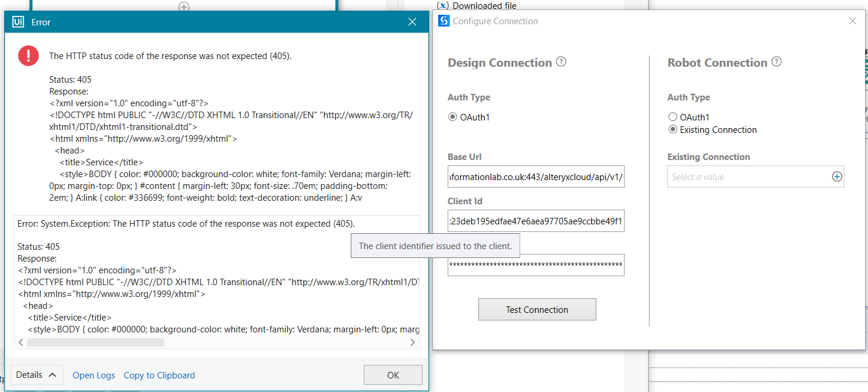
Task: Collapse the Details section
Action: (x=37, y=375)
